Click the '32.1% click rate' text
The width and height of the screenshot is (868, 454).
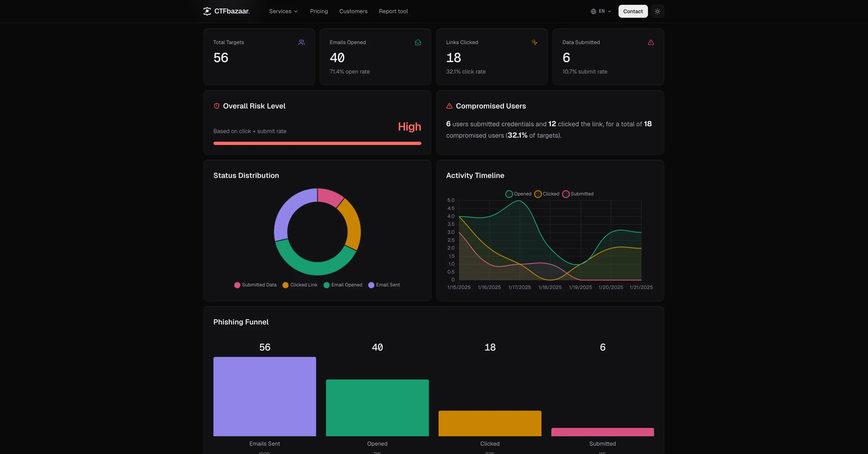[466, 72]
